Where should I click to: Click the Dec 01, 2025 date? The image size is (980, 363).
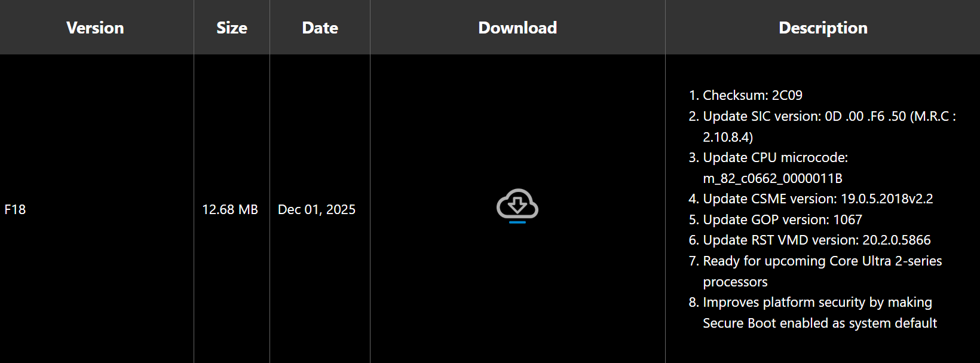(317, 209)
